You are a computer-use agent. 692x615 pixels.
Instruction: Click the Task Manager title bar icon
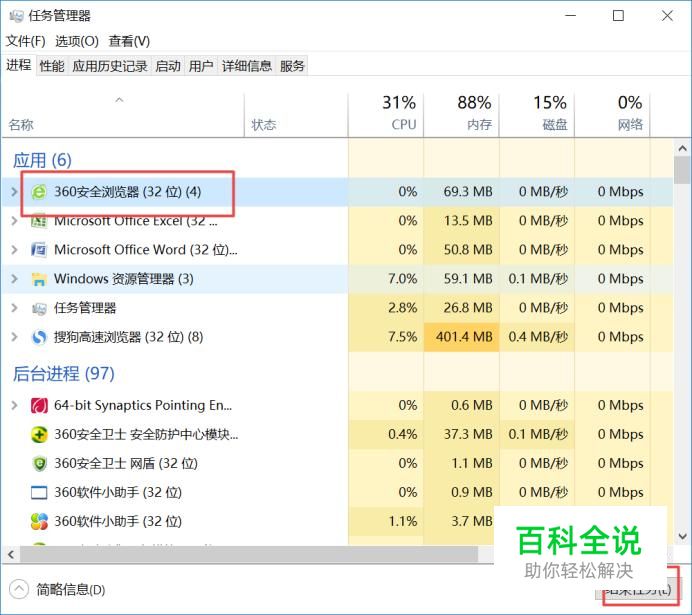[16, 16]
